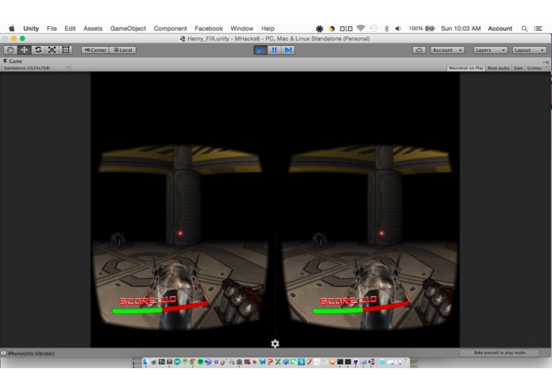Viewport: 552px width, 392px height.
Task: Select the Rotate tool
Action: [38, 50]
